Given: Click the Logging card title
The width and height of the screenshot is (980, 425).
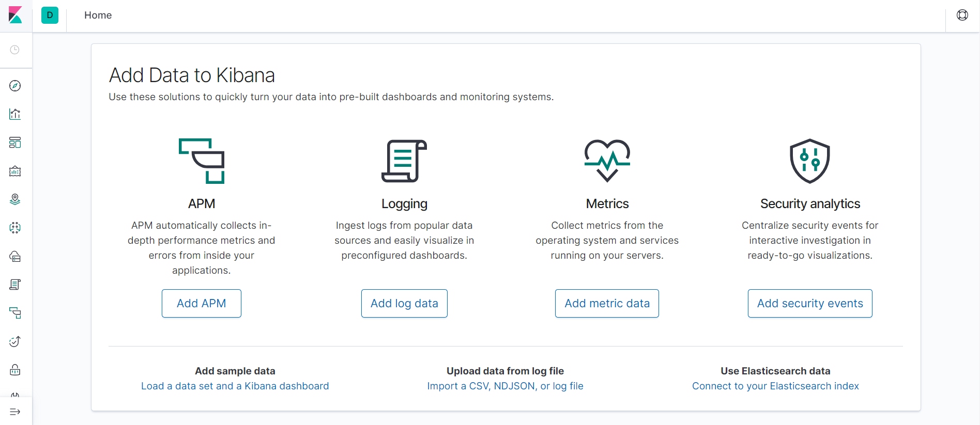Looking at the screenshot, I should [x=404, y=203].
